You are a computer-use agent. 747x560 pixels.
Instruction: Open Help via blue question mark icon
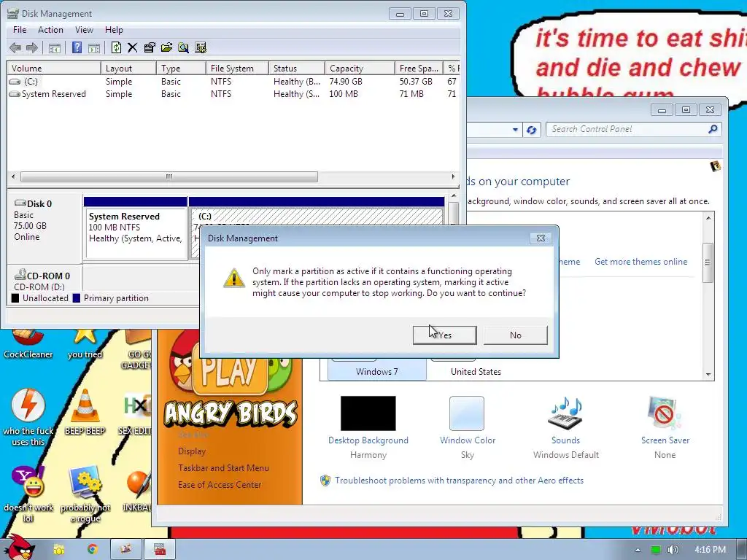point(77,47)
